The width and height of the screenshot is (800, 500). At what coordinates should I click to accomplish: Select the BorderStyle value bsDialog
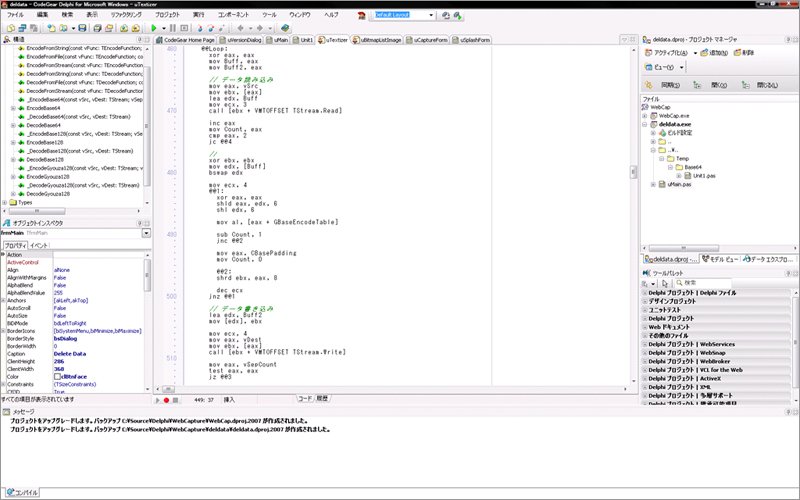(x=65, y=338)
